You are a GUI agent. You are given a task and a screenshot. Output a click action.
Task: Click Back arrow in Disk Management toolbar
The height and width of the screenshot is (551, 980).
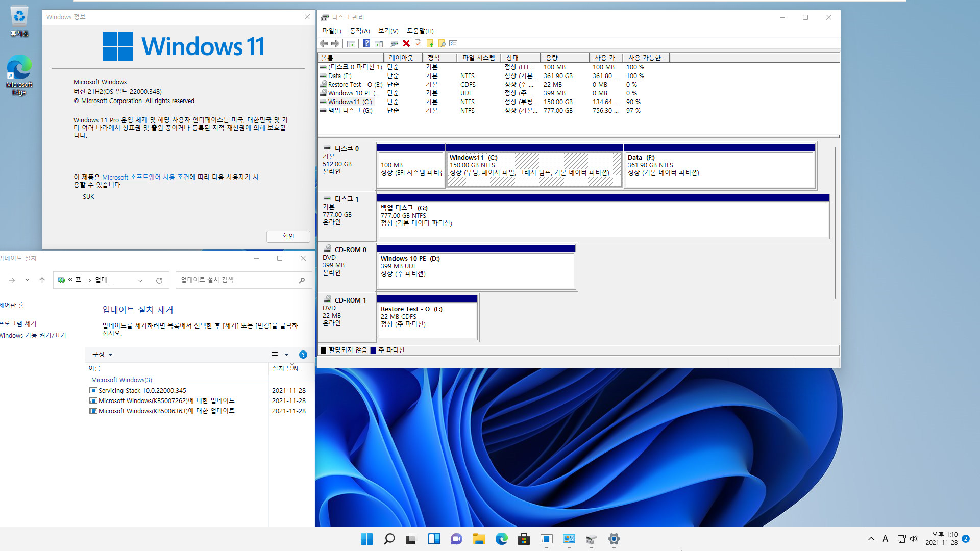324,44
